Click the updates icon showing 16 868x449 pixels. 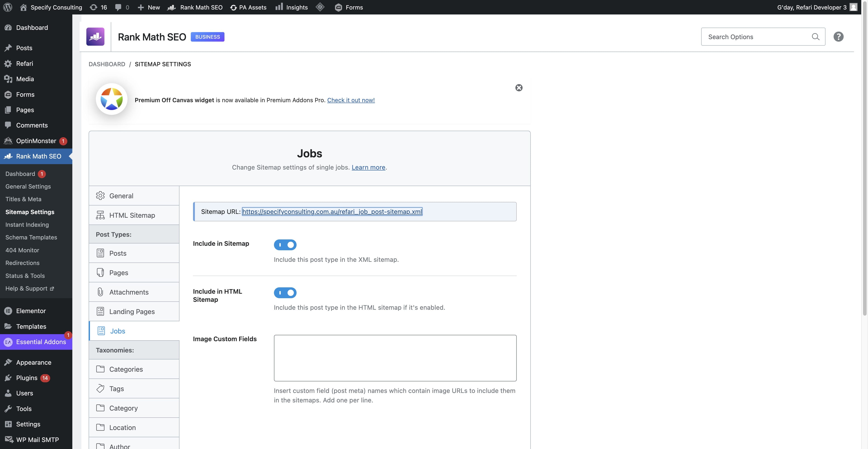pos(98,7)
